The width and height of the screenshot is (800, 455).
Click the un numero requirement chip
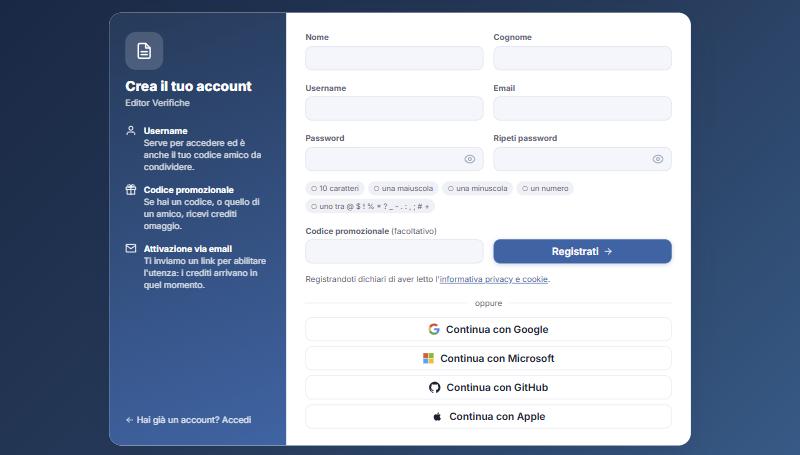coord(545,188)
